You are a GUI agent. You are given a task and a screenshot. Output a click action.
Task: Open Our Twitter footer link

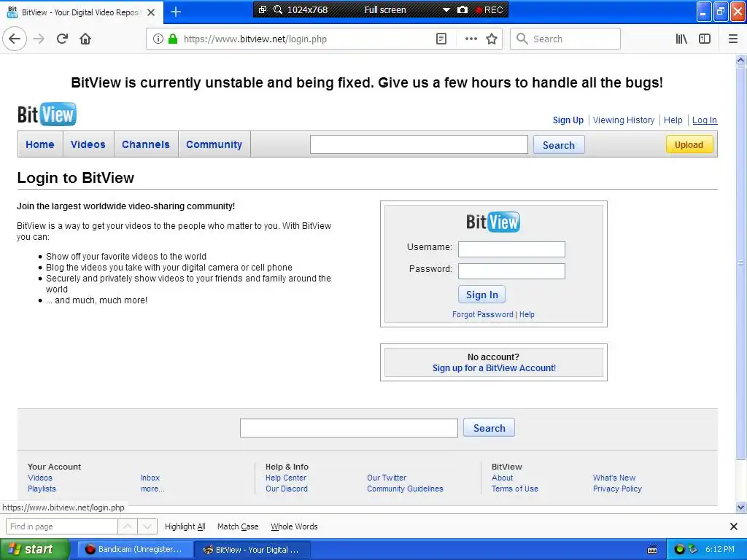click(x=387, y=478)
